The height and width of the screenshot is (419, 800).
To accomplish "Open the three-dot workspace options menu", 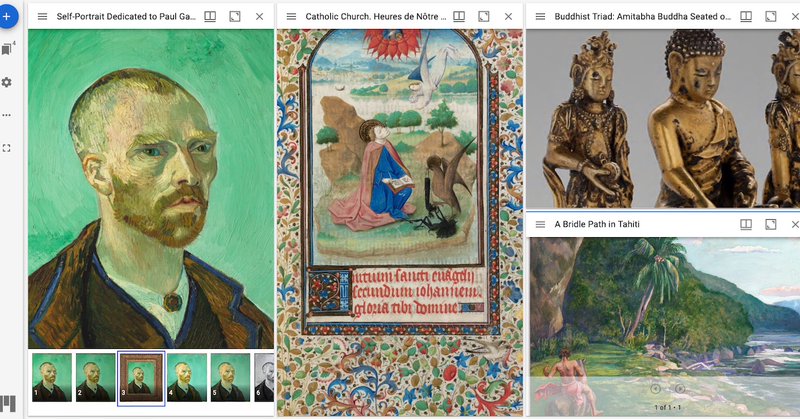I will click(x=7, y=115).
